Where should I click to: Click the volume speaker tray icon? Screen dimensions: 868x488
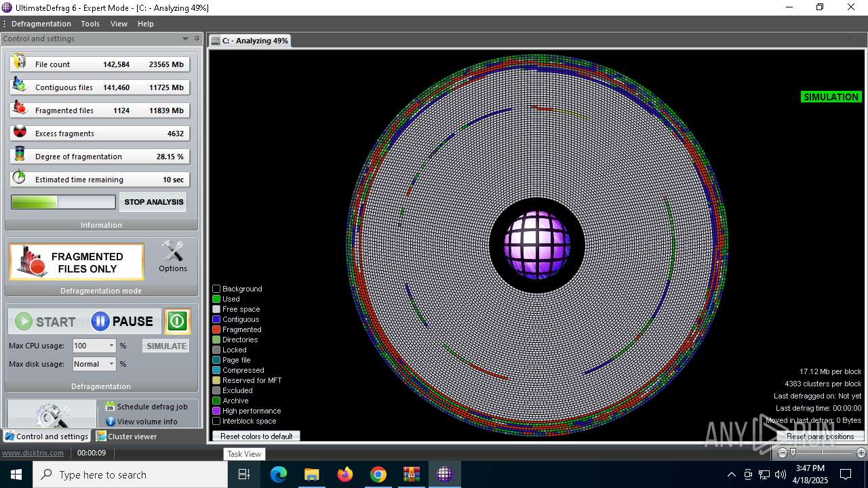(781, 474)
